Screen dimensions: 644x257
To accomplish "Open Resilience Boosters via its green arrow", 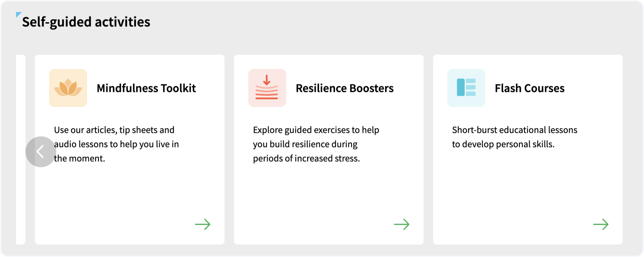I will click(402, 224).
